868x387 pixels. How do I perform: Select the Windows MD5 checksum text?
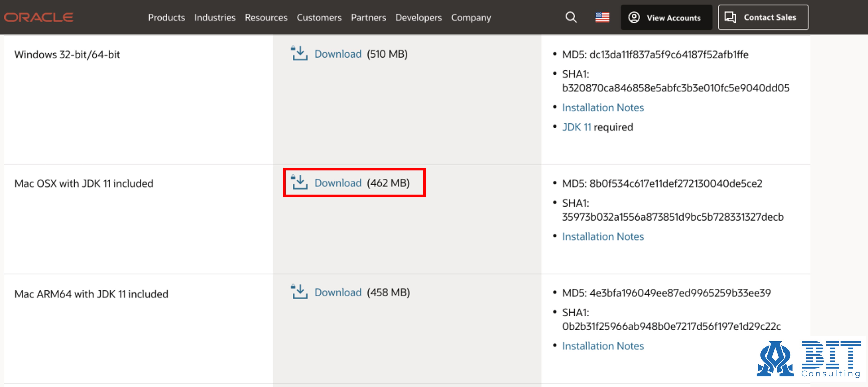[655, 54]
